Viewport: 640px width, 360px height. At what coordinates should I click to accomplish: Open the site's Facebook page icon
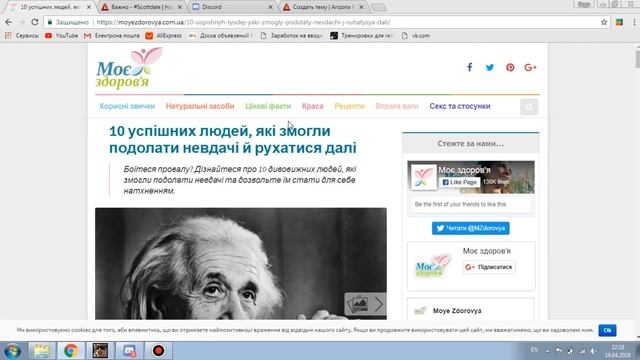pyautogui.click(x=470, y=67)
